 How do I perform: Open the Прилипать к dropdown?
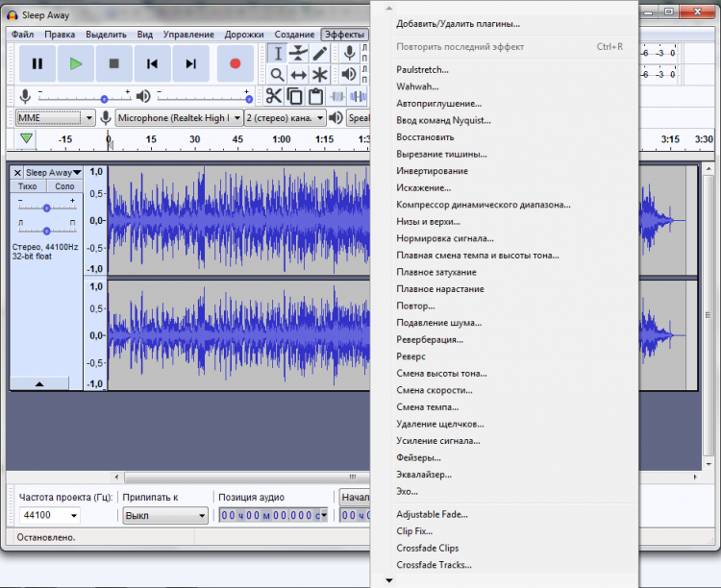[164, 516]
